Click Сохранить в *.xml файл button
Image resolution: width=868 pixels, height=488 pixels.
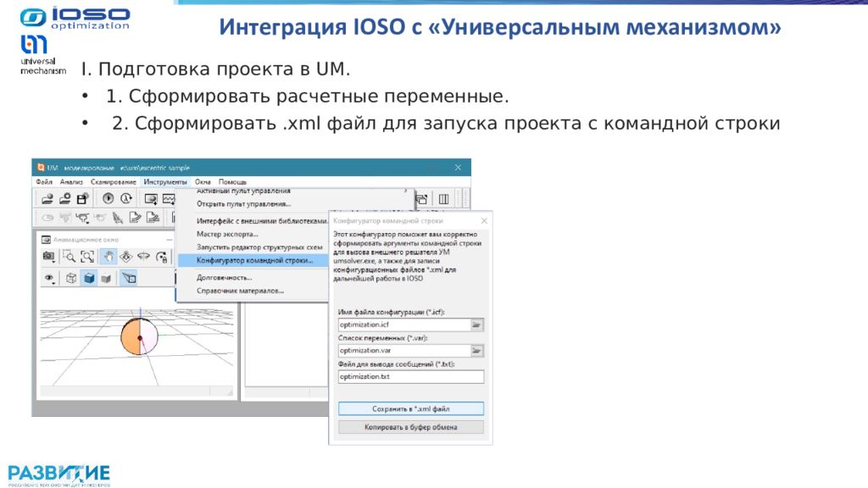pyautogui.click(x=411, y=409)
